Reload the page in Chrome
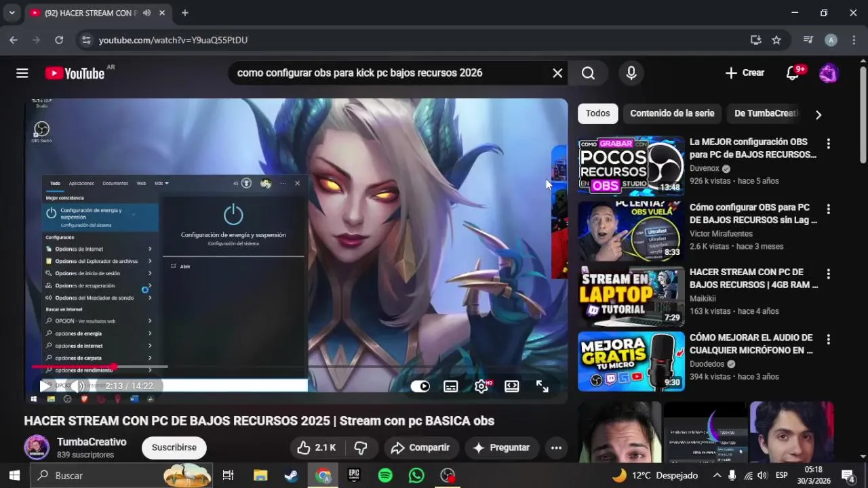 tap(59, 40)
